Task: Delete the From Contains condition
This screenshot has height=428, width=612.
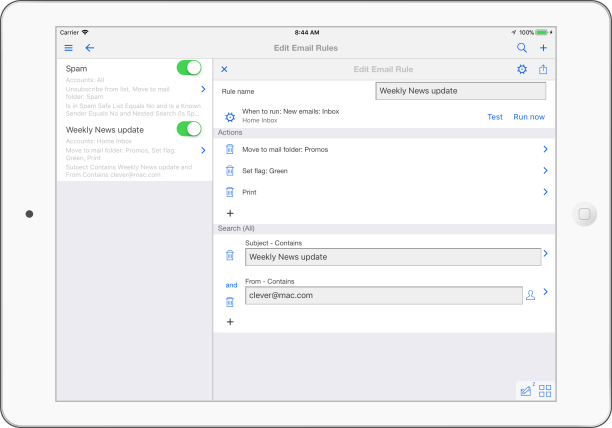Action: point(230,302)
